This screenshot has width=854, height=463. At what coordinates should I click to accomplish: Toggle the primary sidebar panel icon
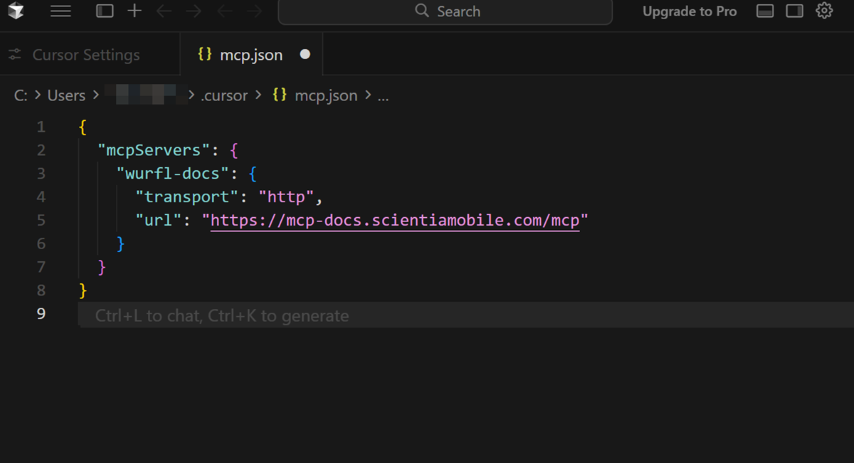point(105,11)
